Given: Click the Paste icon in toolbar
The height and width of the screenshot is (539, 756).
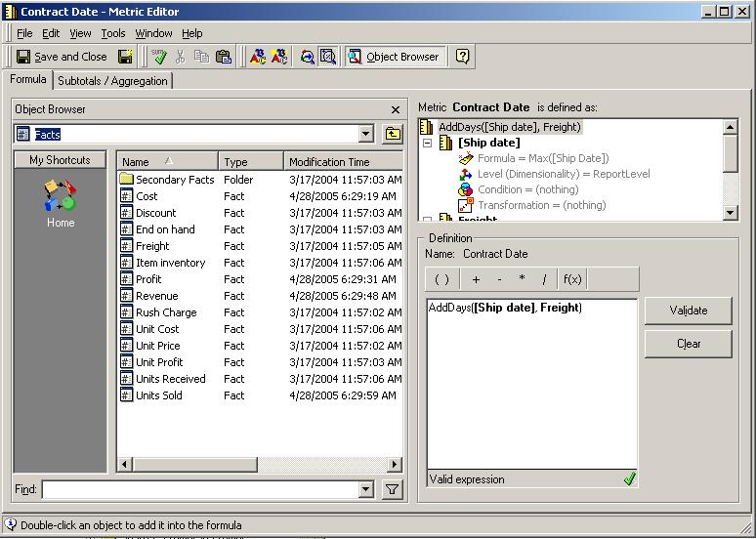Looking at the screenshot, I should [223, 57].
